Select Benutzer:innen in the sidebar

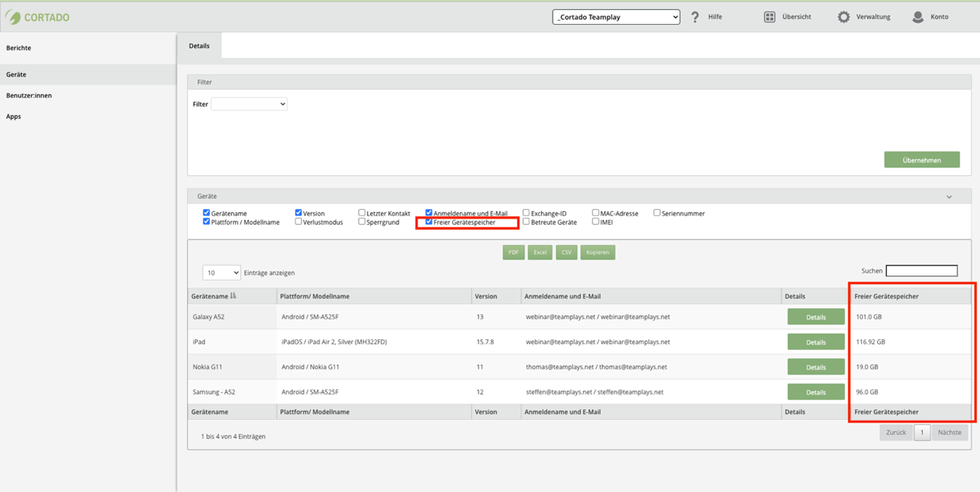[x=29, y=95]
